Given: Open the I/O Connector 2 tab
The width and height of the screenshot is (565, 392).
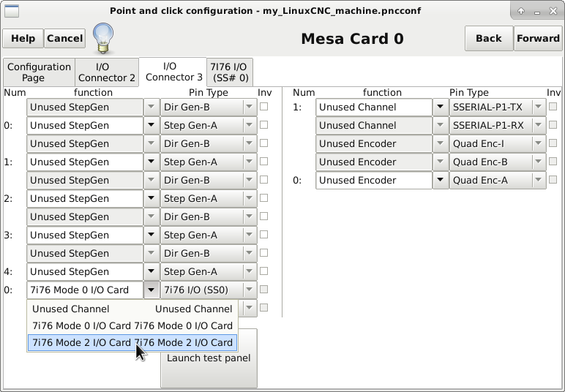Looking at the screenshot, I should (x=107, y=72).
